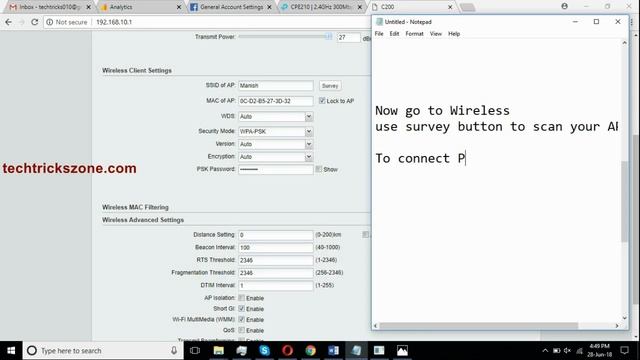This screenshot has width=640, height=360.
Task: Click the Beacon Interval field
Action: [276, 248]
